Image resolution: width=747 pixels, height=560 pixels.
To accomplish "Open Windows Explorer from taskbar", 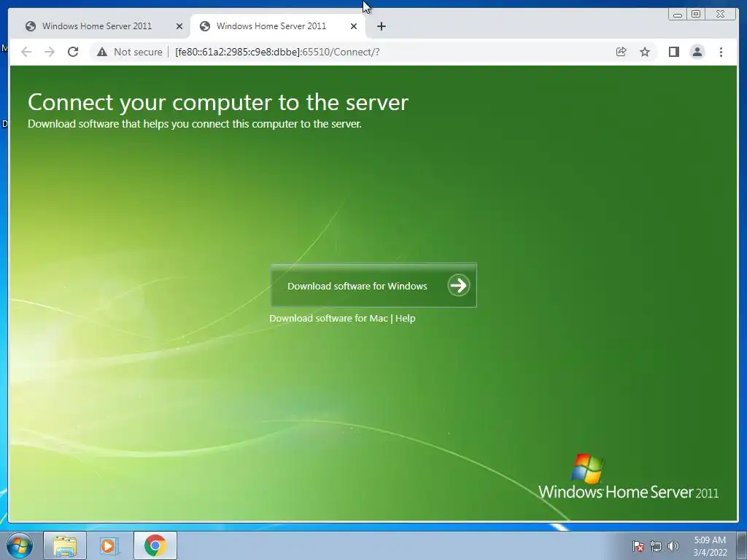I will [65, 545].
